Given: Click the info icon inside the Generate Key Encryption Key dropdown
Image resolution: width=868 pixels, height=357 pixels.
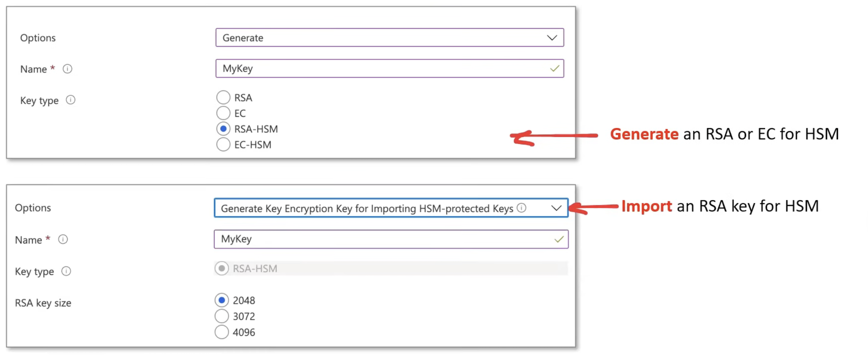Looking at the screenshot, I should point(521,208).
